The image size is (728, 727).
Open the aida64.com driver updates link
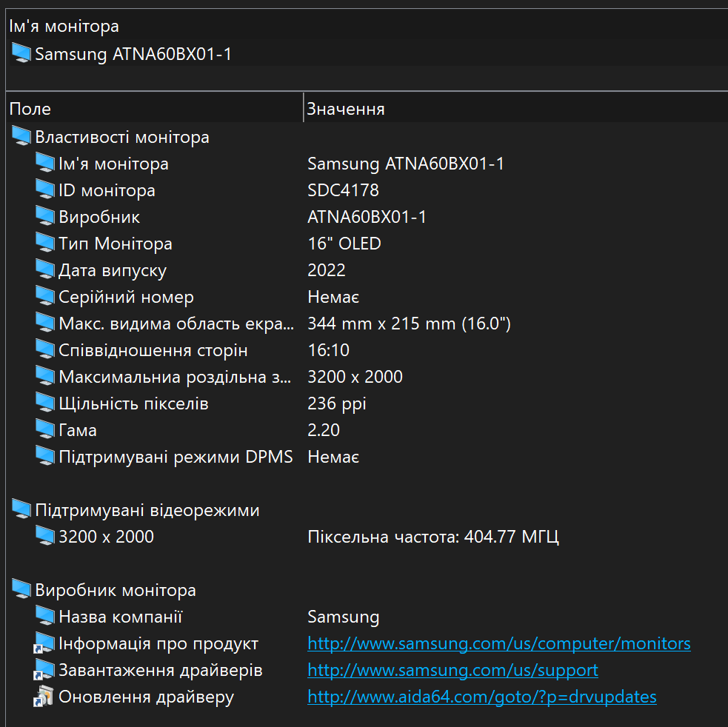[x=481, y=697]
